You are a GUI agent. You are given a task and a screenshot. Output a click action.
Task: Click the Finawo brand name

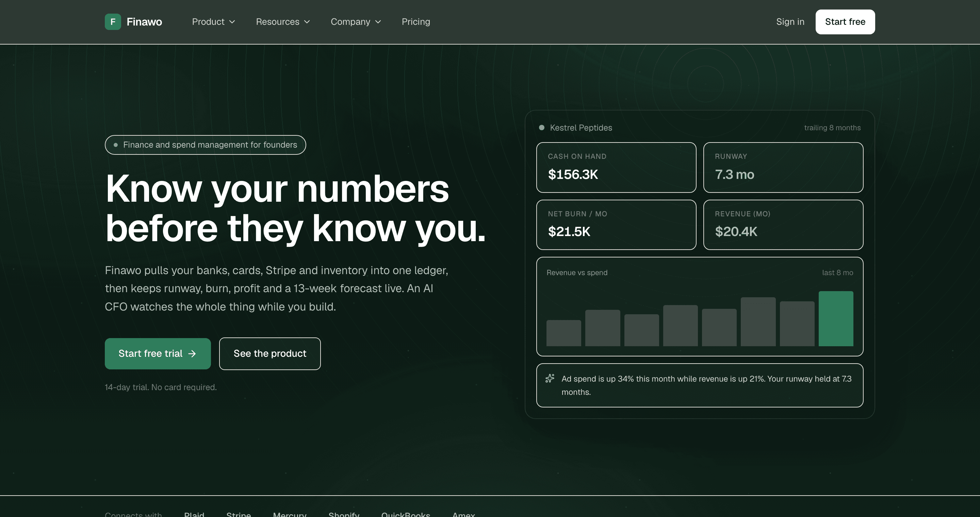point(144,22)
